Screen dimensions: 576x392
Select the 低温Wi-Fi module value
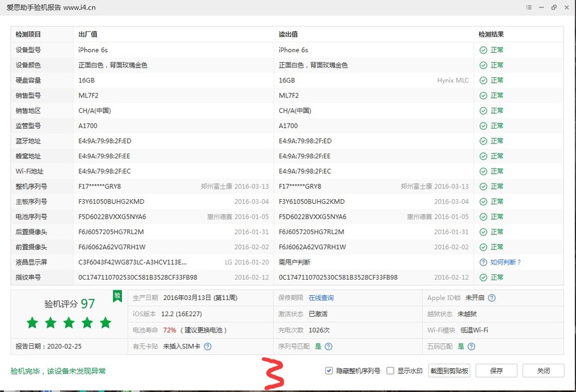(x=474, y=330)
